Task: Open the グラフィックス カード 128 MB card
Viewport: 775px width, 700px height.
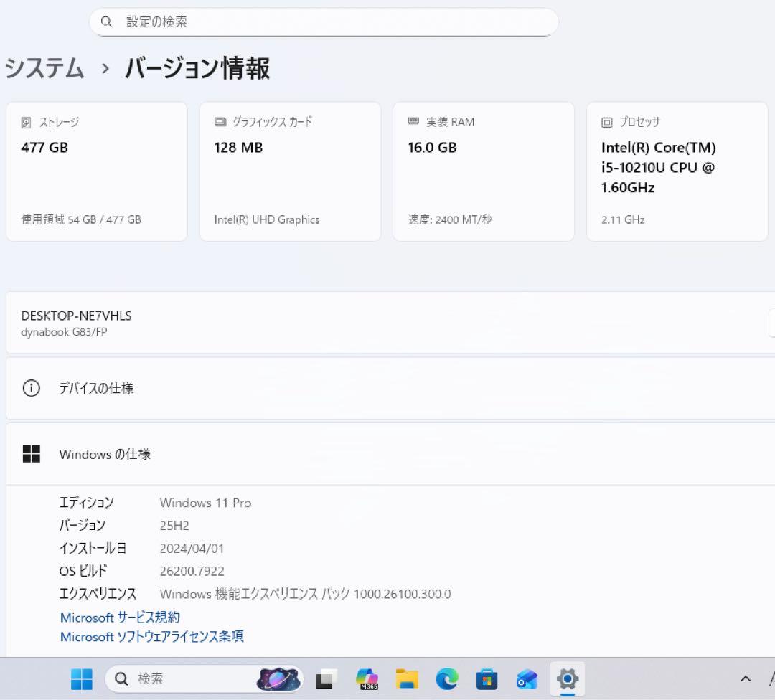Action: point(290,171)
